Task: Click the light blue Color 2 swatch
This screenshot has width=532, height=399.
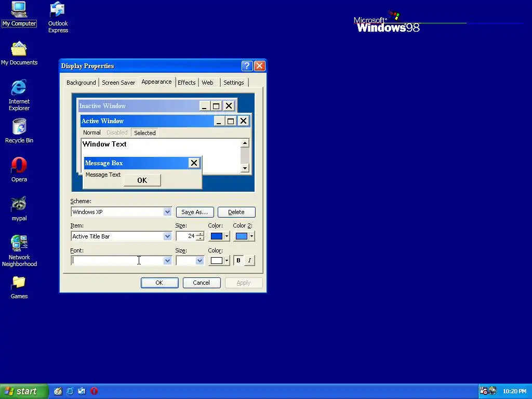Action: click(242, 236)
